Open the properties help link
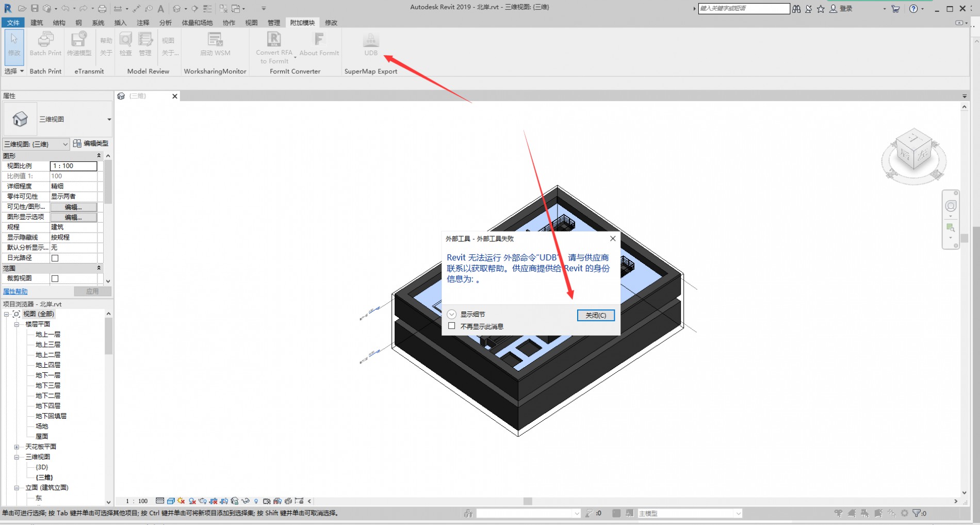 tap(15, 291)
